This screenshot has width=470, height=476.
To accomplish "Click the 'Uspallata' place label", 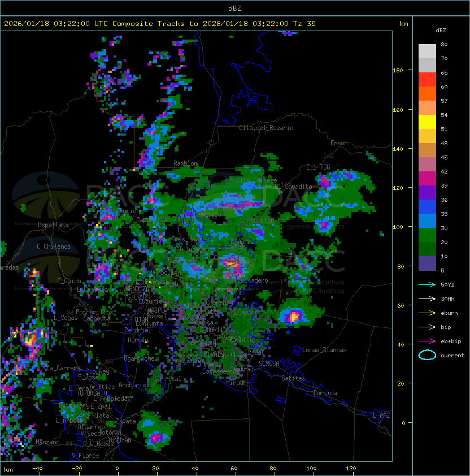I will coord(53,225).
